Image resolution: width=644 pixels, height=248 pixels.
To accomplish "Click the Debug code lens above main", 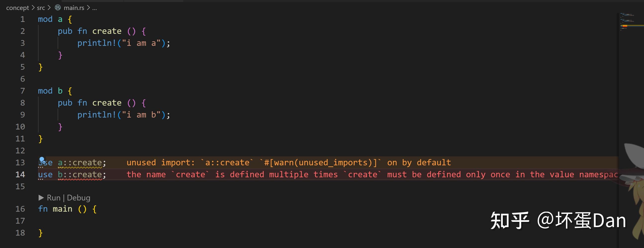I will pyautogui.click(x=79, y=198).
